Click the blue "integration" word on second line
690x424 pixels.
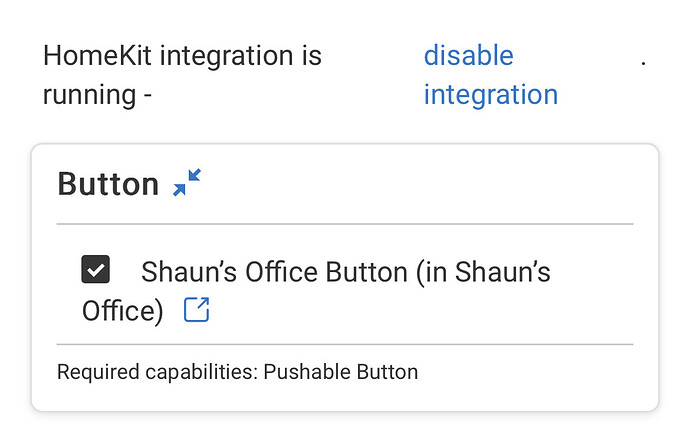click(x=491, y=95)
